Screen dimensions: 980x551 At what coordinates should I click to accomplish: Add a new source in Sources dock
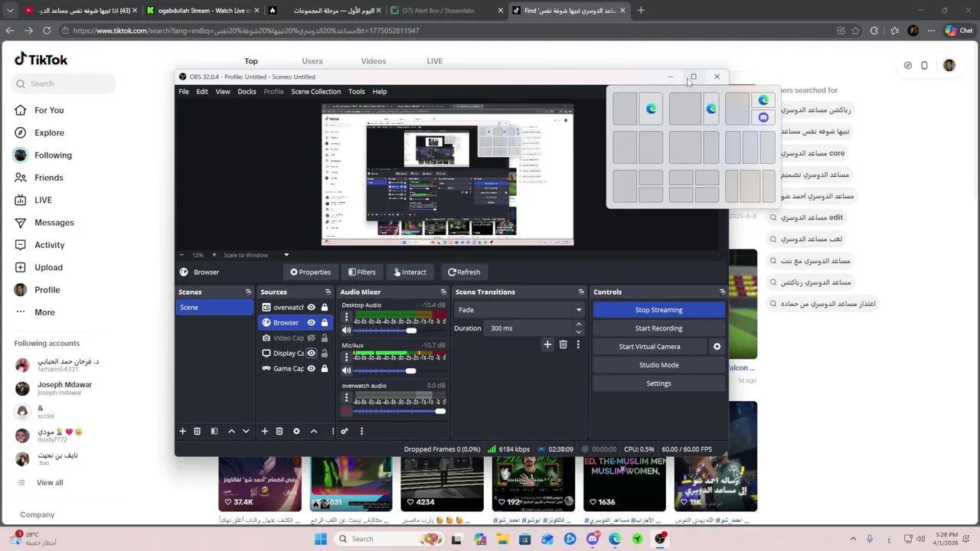(265, 431)
